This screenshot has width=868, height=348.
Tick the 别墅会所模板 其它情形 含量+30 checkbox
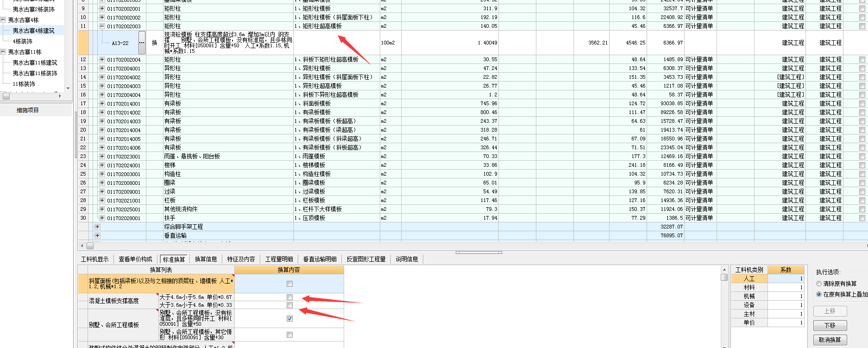(x=289, y=335)
